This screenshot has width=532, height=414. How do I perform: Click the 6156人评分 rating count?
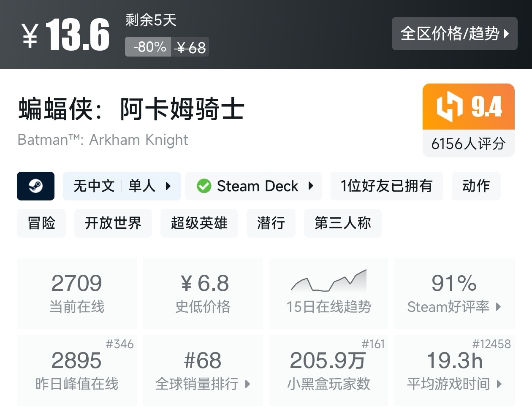click(468, 143)
